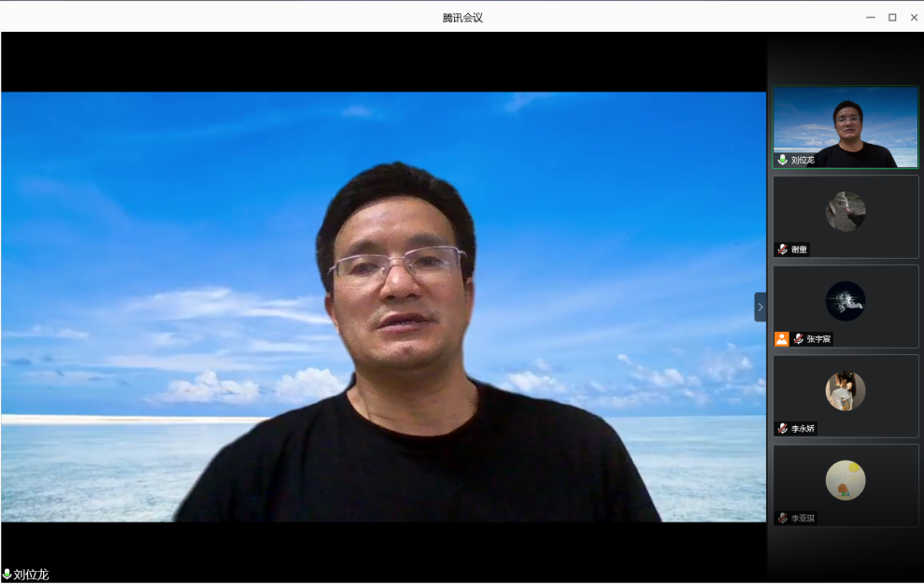
Task: Close the 腾讯会议 meeting window
Action: click(914, 17)
